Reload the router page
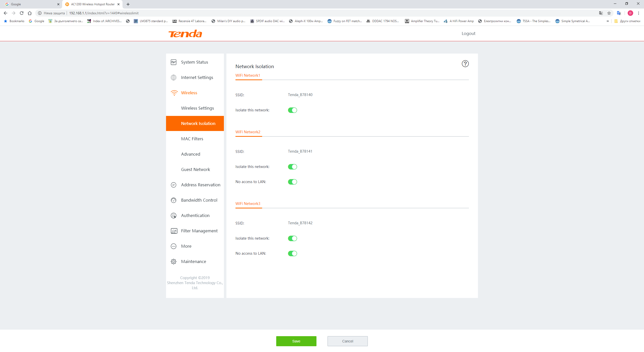The width and height of the screenshot is (644, 352). tap(22, 13)
